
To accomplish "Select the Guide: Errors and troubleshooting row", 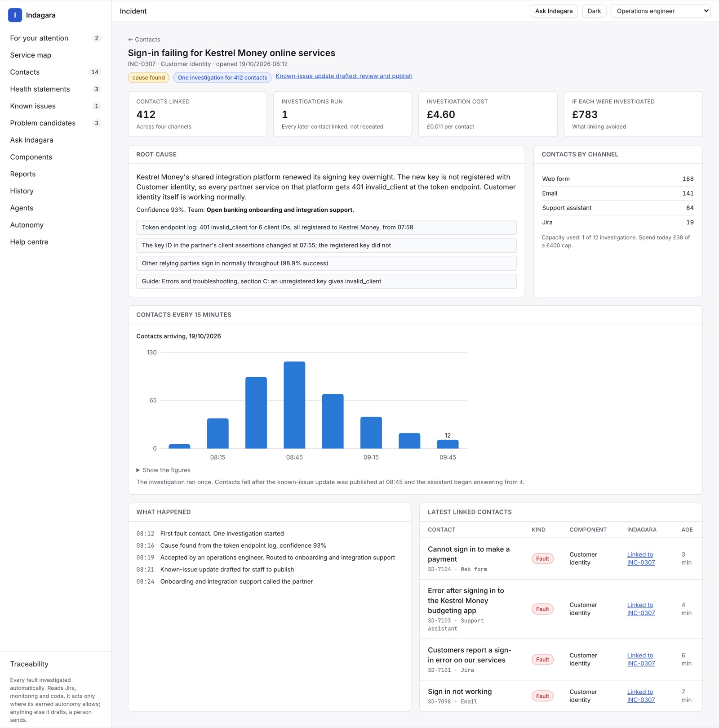I will (x=326, y=281).
